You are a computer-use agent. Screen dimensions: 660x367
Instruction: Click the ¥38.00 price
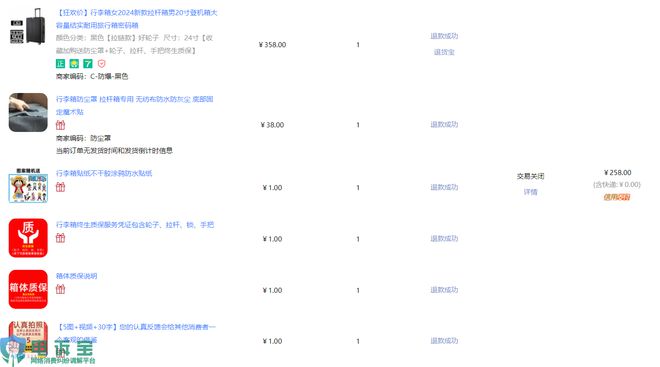[x=272, y=125]
